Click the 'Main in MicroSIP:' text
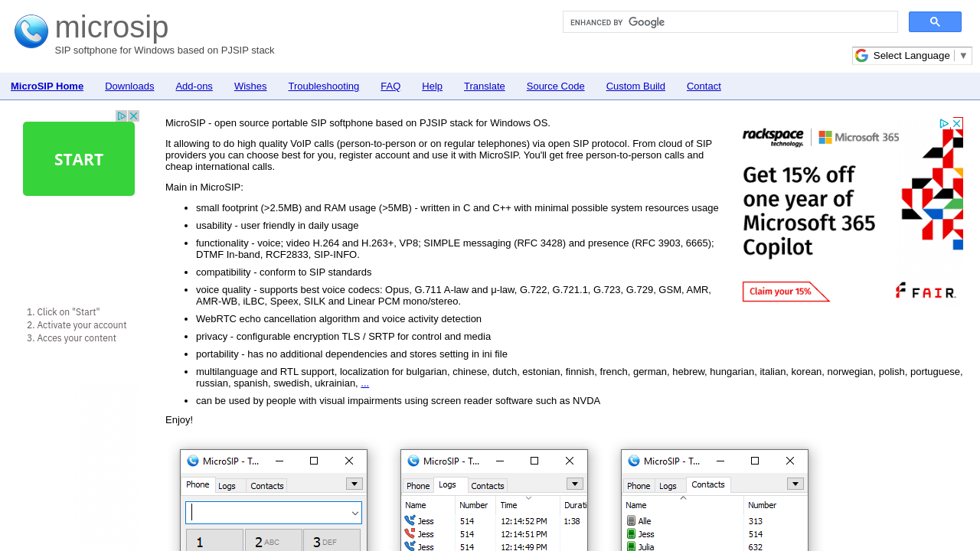 [204, 187]
